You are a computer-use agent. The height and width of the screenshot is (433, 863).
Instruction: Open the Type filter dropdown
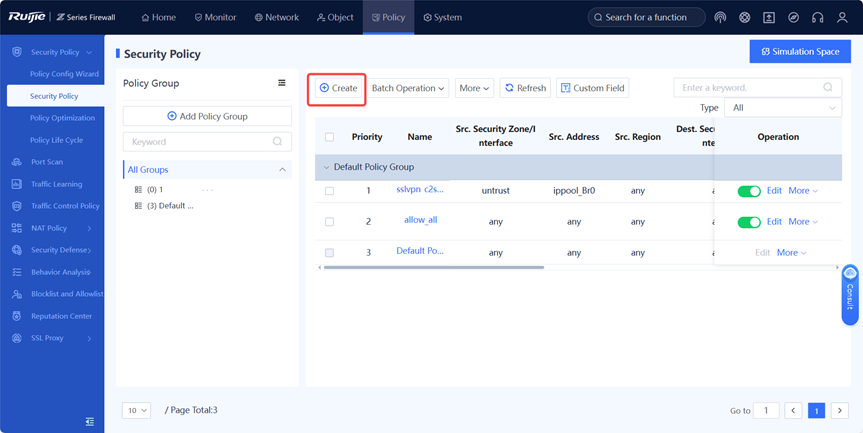783,107
